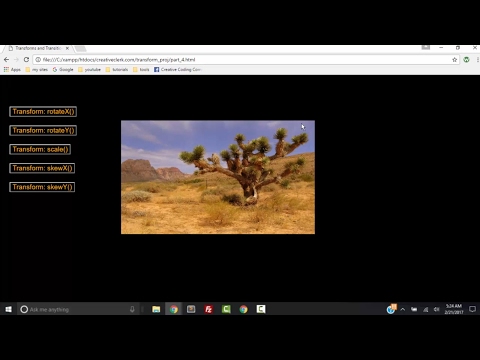Image resolution: width=480 pixels, height=360 pixels.
Task: Open the second Chrome taskbar icon
Action: coord(244,309)
